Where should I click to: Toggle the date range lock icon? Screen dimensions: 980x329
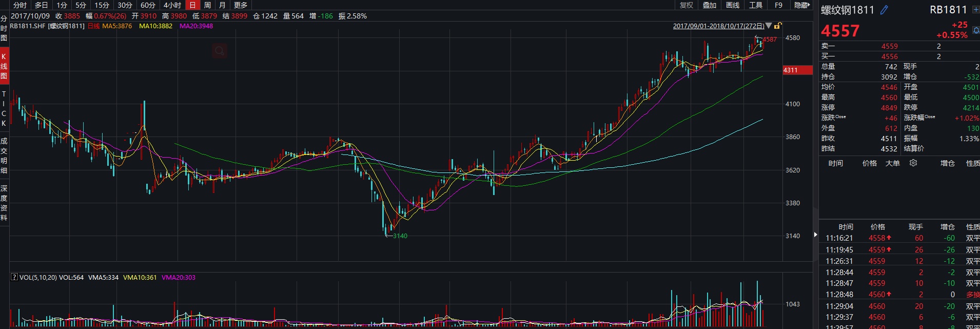click(x=778, y=26)
